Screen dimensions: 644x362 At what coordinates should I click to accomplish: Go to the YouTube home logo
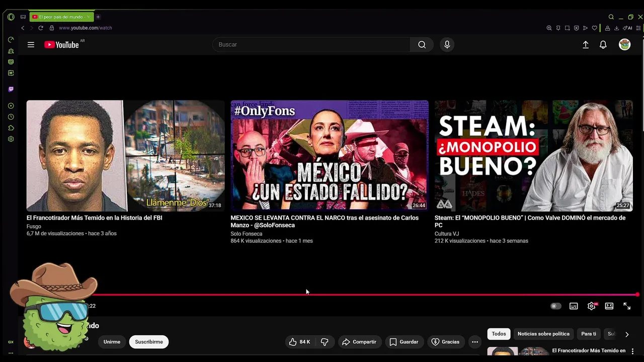[61, 45]
